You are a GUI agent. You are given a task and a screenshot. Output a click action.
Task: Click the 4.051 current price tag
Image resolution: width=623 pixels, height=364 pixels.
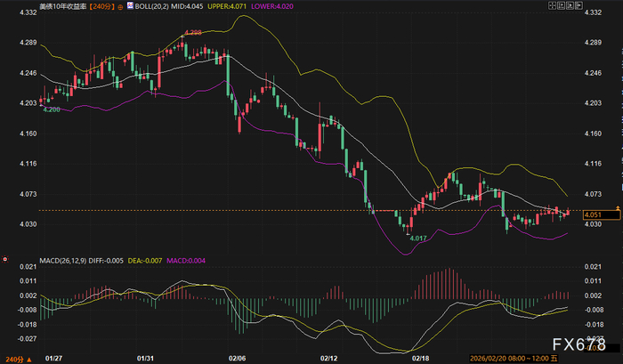coord(595,214)
